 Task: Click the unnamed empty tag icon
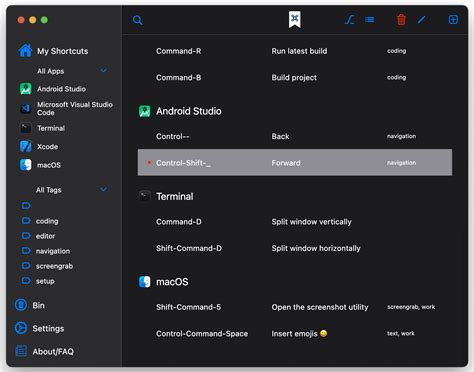click(26, 205)
